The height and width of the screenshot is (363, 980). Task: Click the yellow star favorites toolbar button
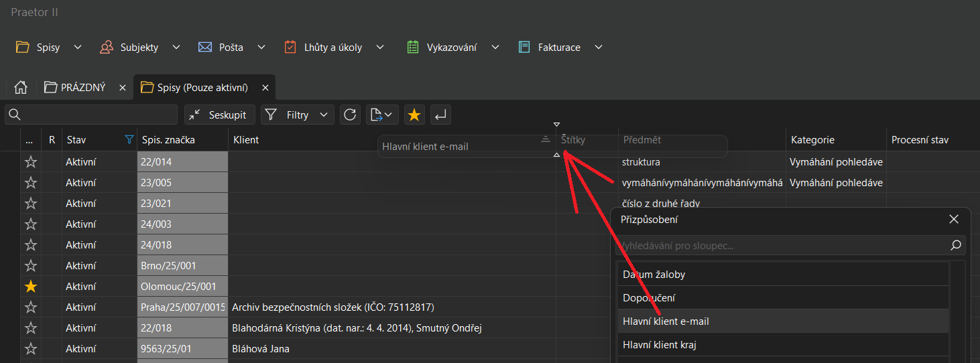coord(414,115)
